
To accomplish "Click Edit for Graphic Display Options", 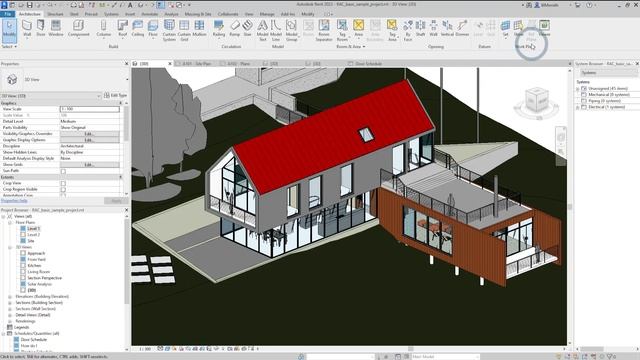I will [x=90, y=140].
